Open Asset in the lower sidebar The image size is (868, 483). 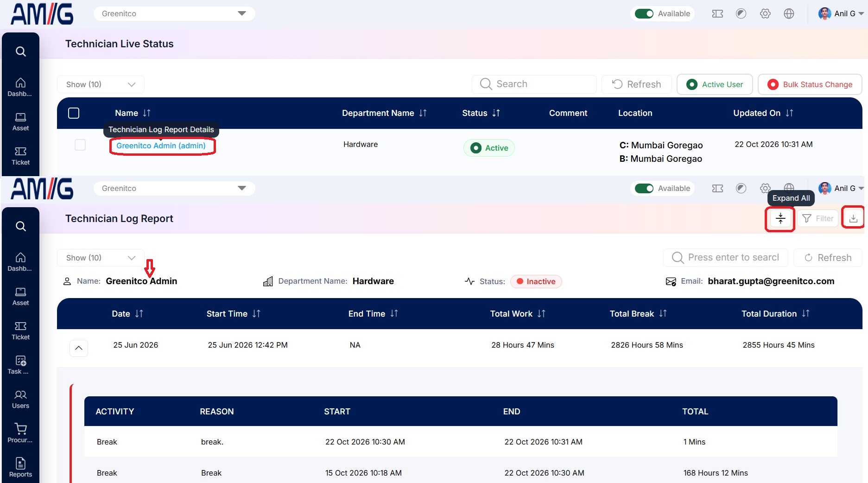20,297
